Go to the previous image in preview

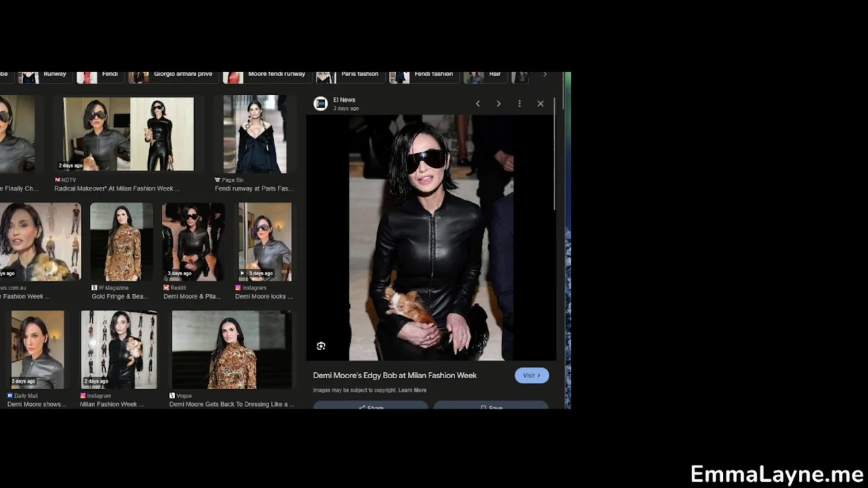coord(477,104)
